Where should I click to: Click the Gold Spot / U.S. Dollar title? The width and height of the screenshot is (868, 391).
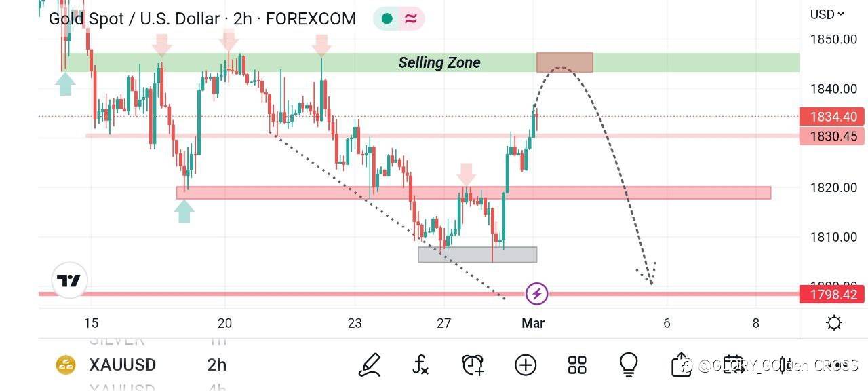click(134, 18)
